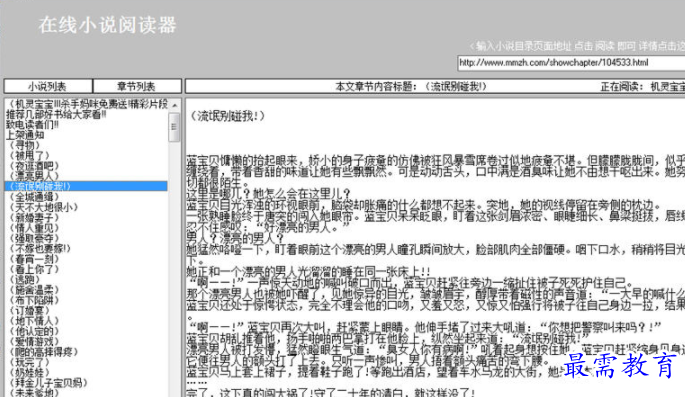The image size is (685, 397).
Task: Select the chapter (逃跑)
Action: 25,280
